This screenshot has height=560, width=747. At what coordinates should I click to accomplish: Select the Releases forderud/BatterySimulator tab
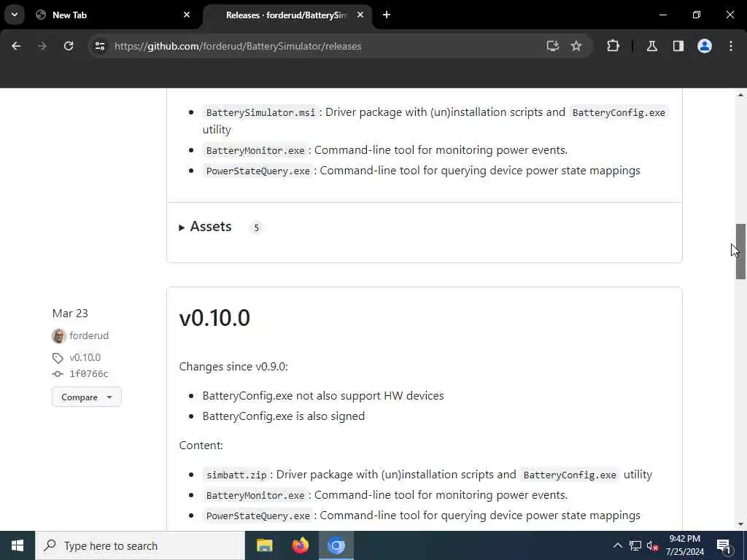click(x=287, y=15)
